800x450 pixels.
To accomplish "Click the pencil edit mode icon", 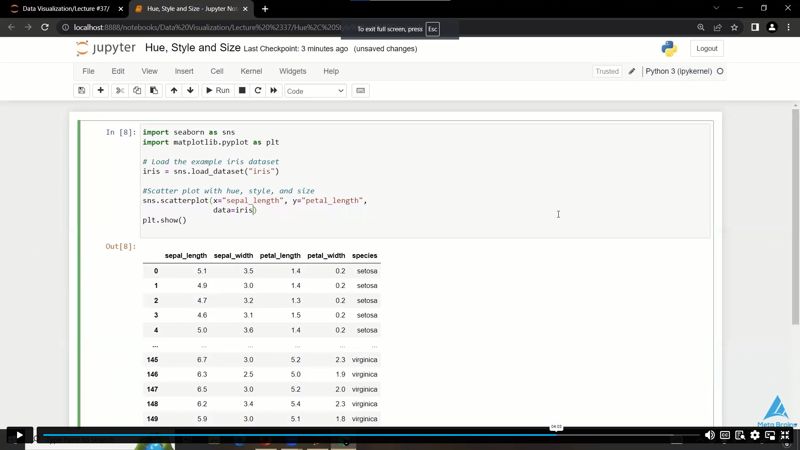I will tap(632, 71).
